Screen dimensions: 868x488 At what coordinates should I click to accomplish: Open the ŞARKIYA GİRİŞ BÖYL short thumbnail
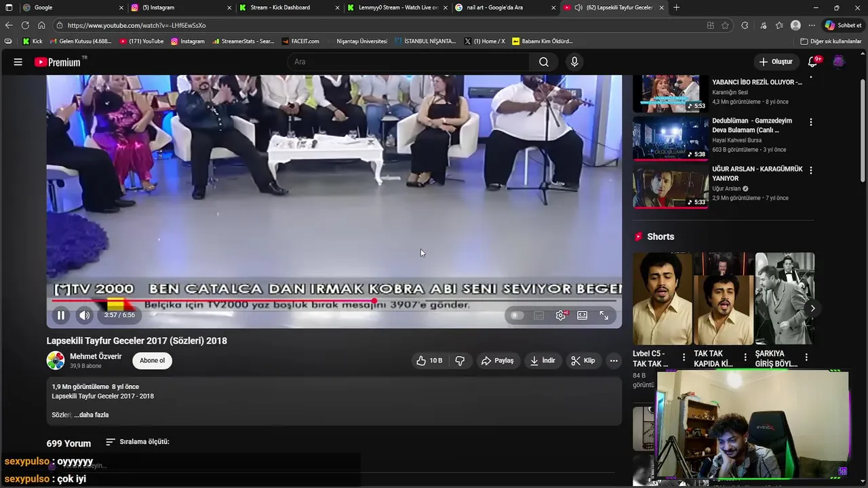[785, 299]
